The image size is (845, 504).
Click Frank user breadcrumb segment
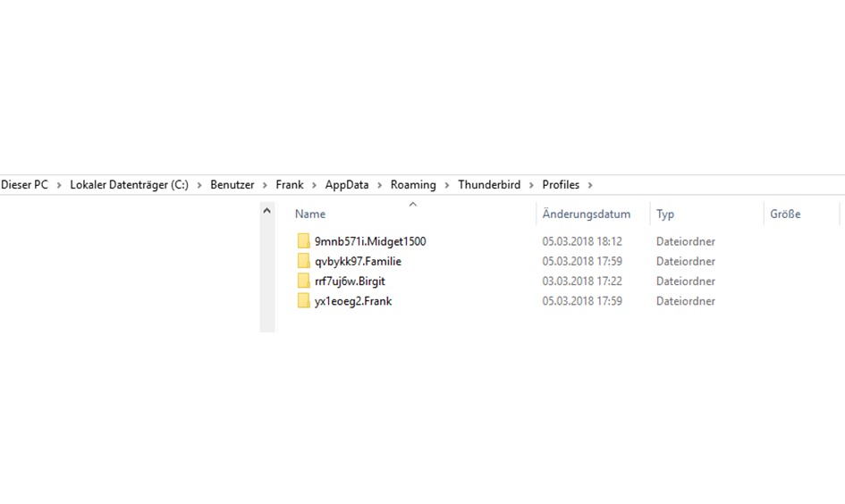(290, 185)
